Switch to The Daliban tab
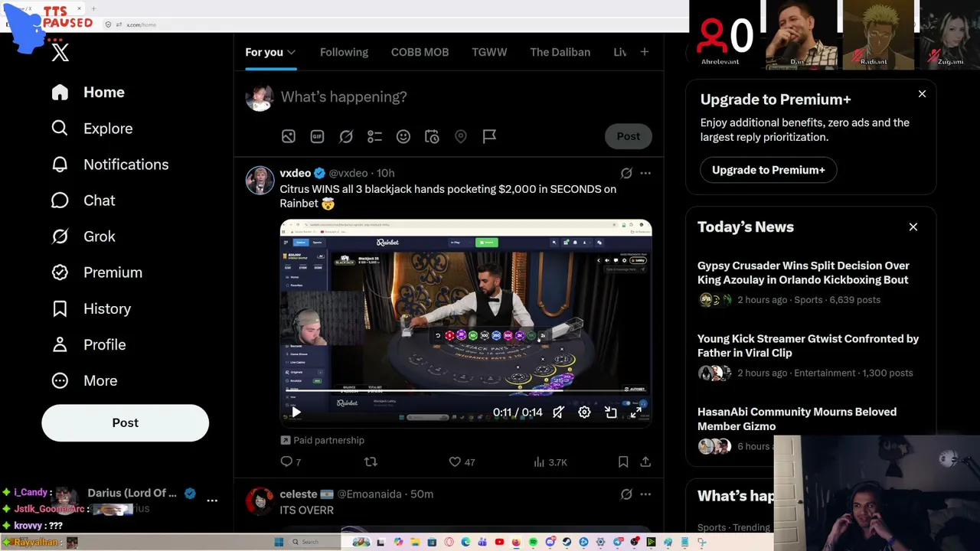This screenshot has width=980, height=551. 560,52
